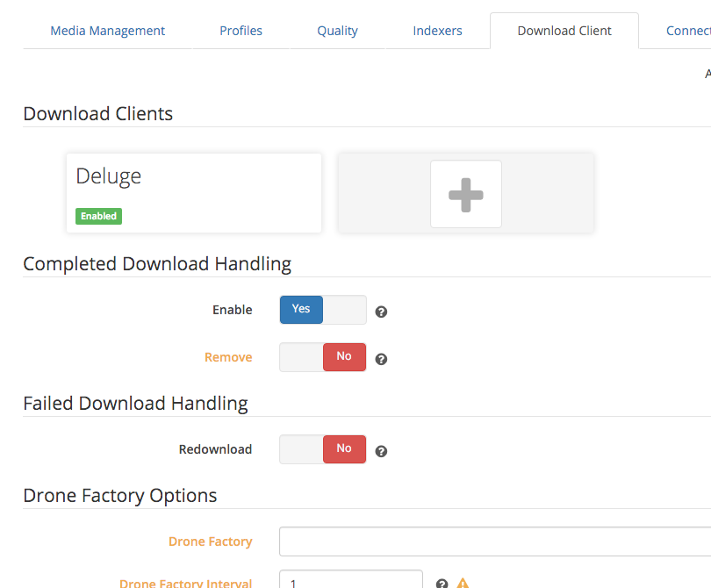Click the orange Remove setting label
Viewport: 711px width, 588px height.
click(x=228, y=357)
